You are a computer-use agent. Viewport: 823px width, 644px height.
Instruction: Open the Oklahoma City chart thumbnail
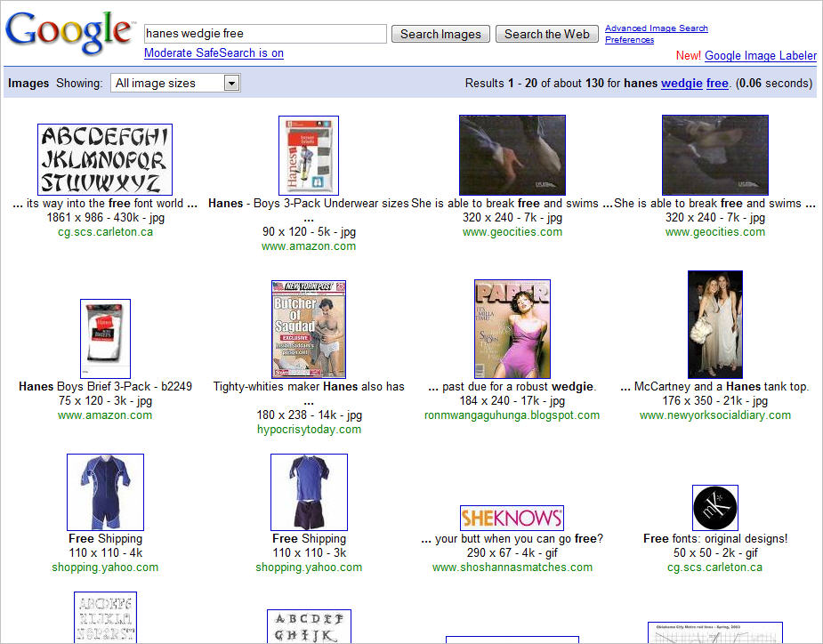pyautogui.click(x=714, y=632)
